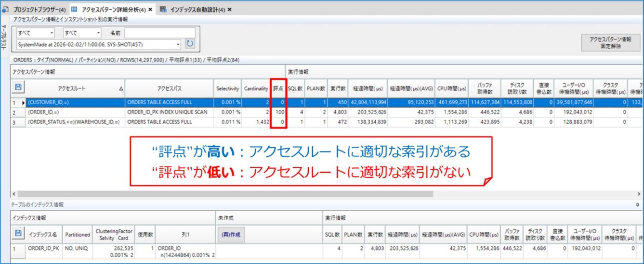Click the 名前 text input field
The image size is (644, 264).
click(x=160, y=33)
